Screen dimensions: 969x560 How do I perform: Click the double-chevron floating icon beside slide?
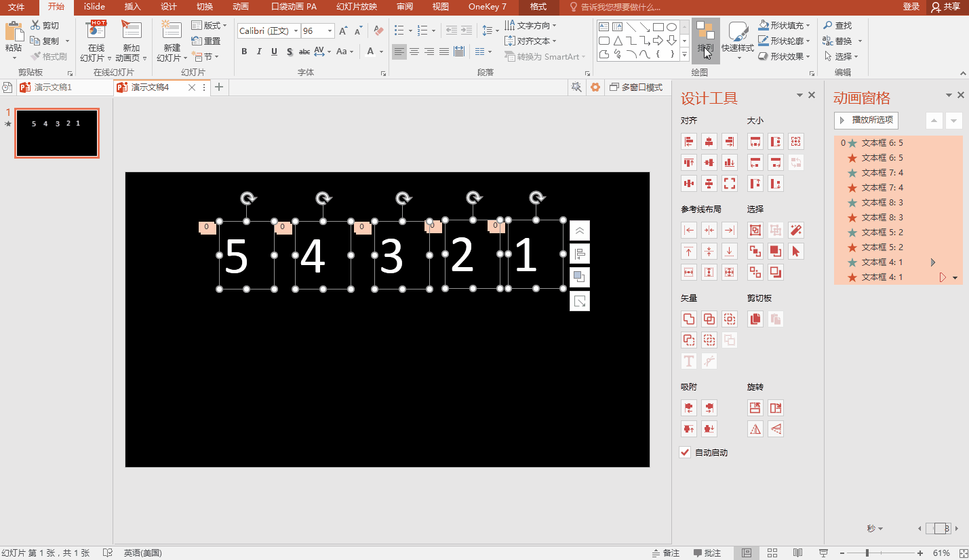(580, 231)
